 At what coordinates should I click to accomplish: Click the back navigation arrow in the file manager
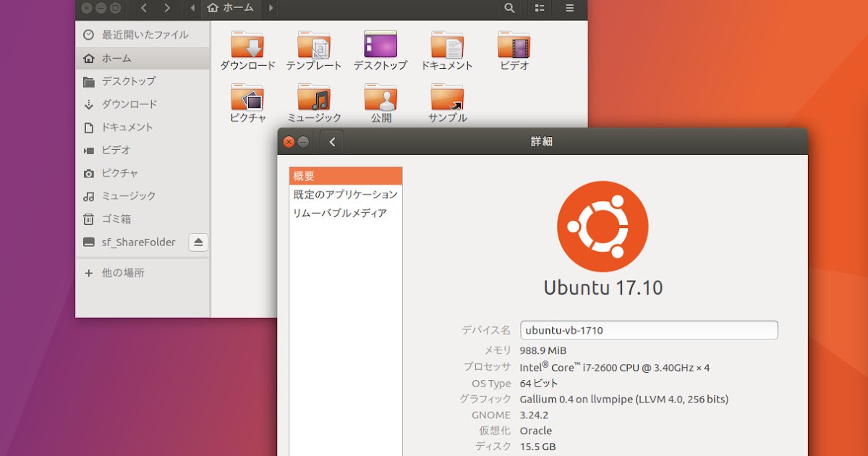[x=143, y=9]
